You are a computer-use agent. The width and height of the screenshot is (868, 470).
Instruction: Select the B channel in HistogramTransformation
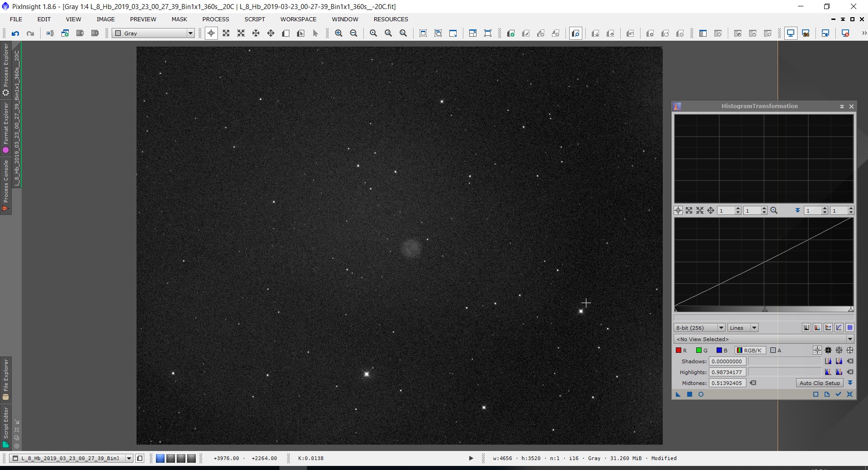click(x=722, y=350)
